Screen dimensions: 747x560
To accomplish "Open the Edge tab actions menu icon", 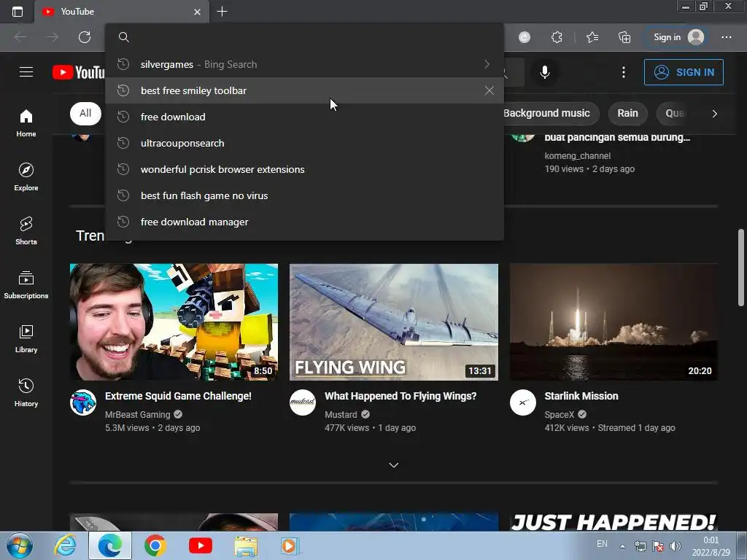I will (18, 12).
